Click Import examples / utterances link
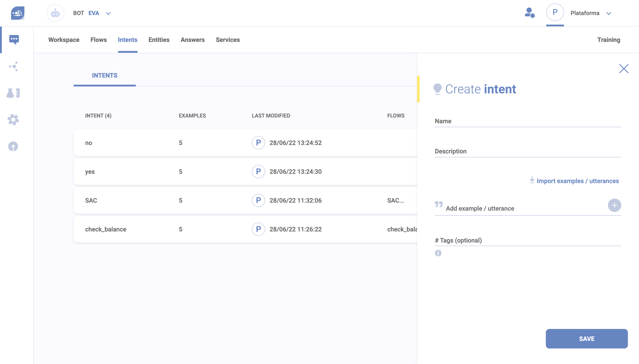This screenshot has width=639, height=364. pos(577,181)
